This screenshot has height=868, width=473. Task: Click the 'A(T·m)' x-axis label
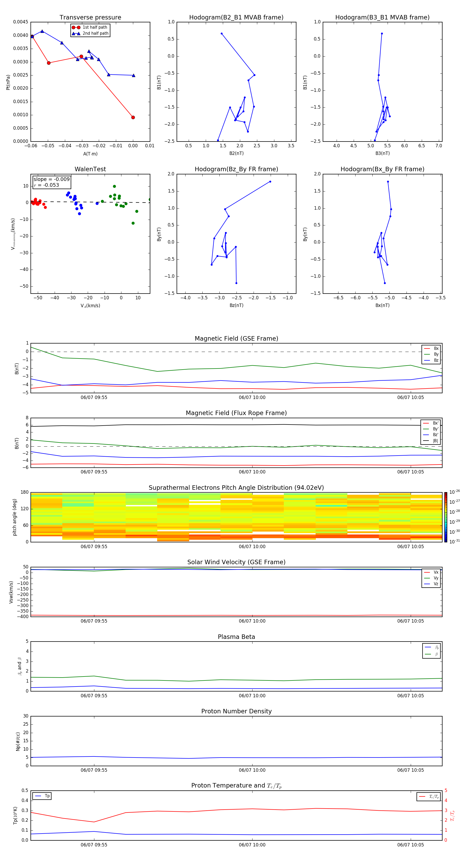point(90,154)
